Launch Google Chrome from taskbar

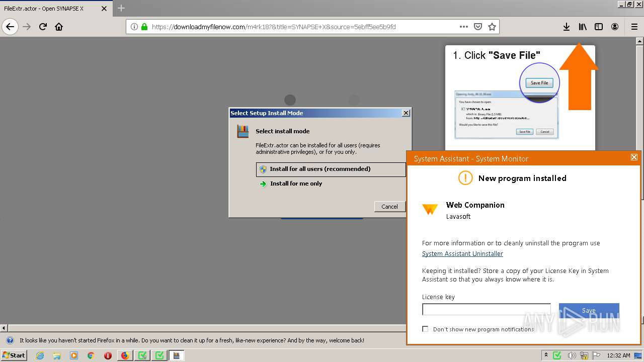click(91, 355)
